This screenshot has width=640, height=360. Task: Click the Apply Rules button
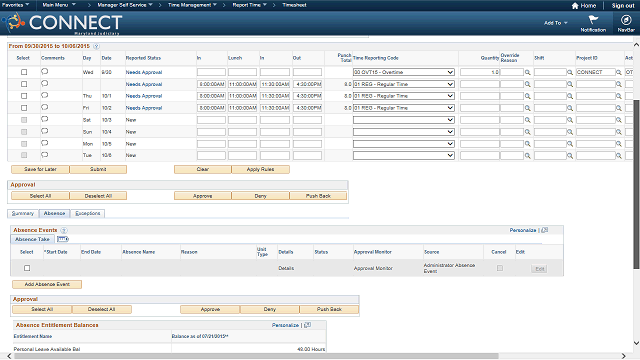(x=260, y=169)
